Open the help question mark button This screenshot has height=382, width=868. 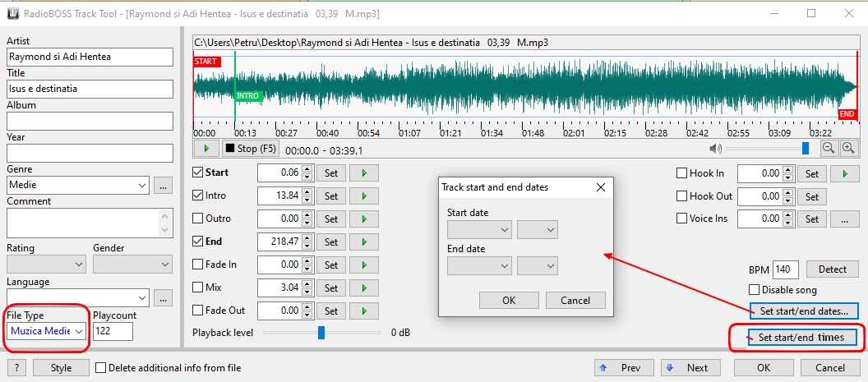(x=17, y=367)
